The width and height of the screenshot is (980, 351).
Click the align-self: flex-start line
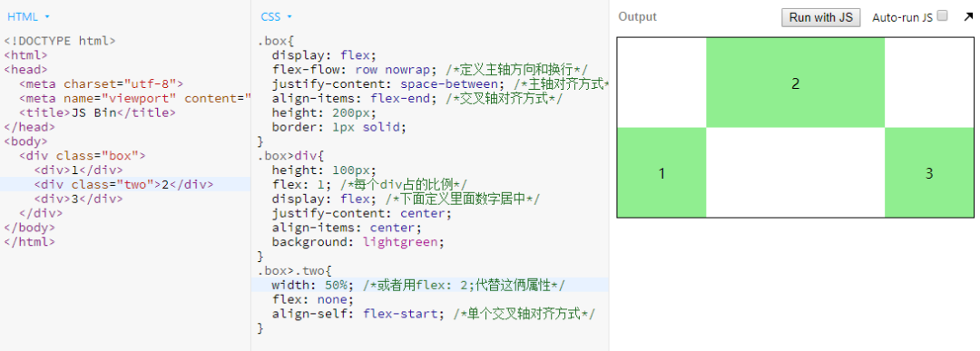[x=433, y=314]
